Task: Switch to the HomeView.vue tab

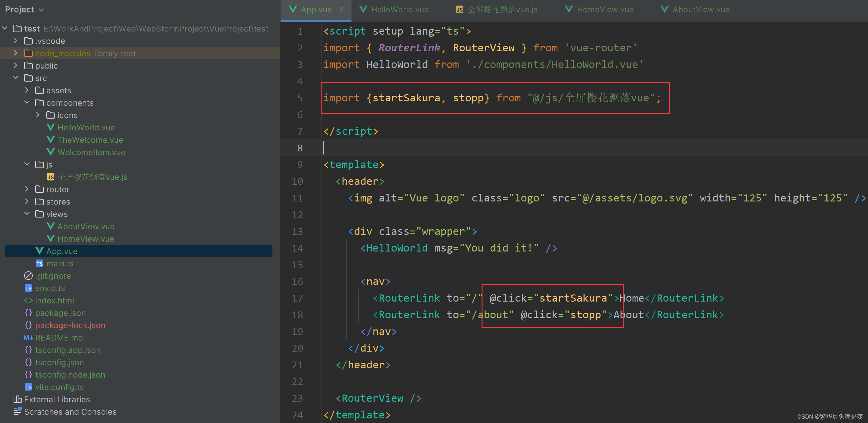Action: 605,10
